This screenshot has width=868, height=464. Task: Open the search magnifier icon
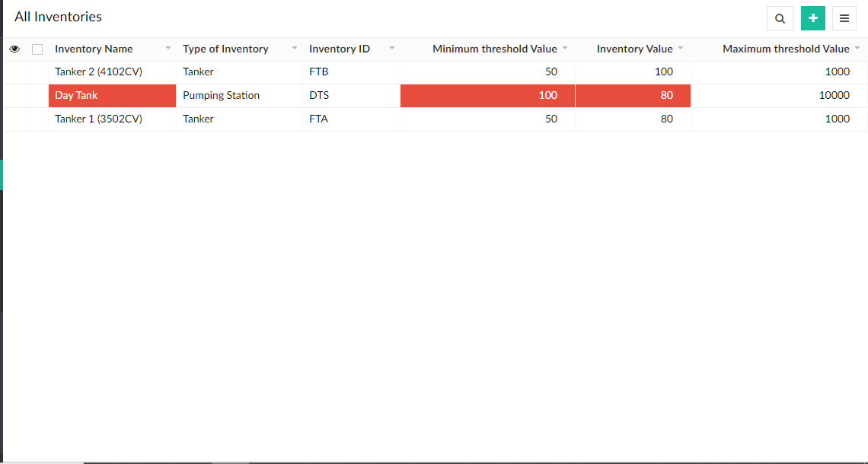click(x=780, y=18)
